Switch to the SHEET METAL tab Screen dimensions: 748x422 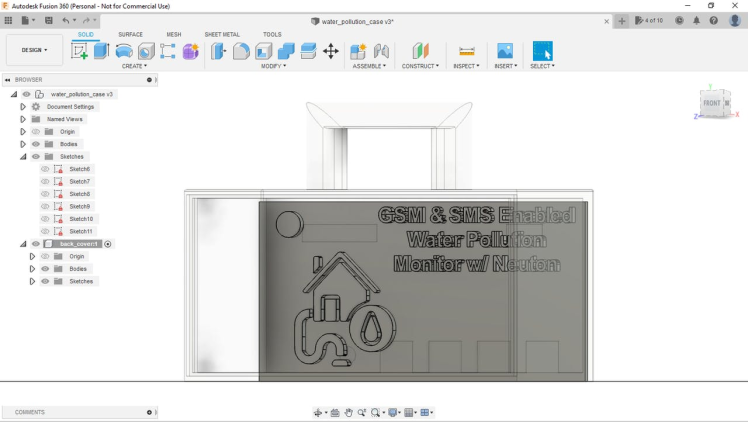[x=222, y=34]
